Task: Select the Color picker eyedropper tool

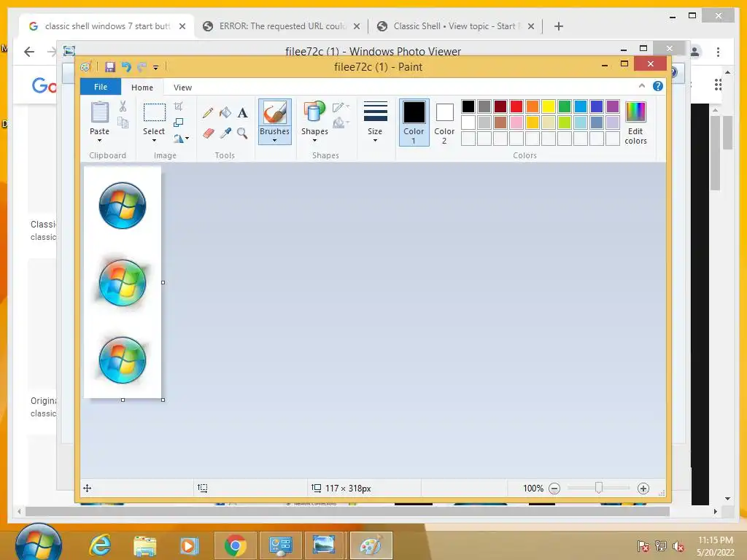Action: (225, 133)
